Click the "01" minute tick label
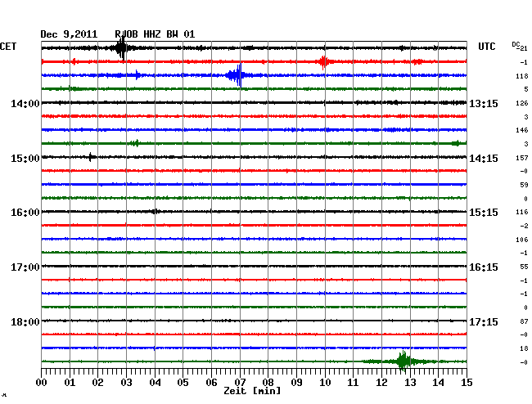 tap(70, 383)
